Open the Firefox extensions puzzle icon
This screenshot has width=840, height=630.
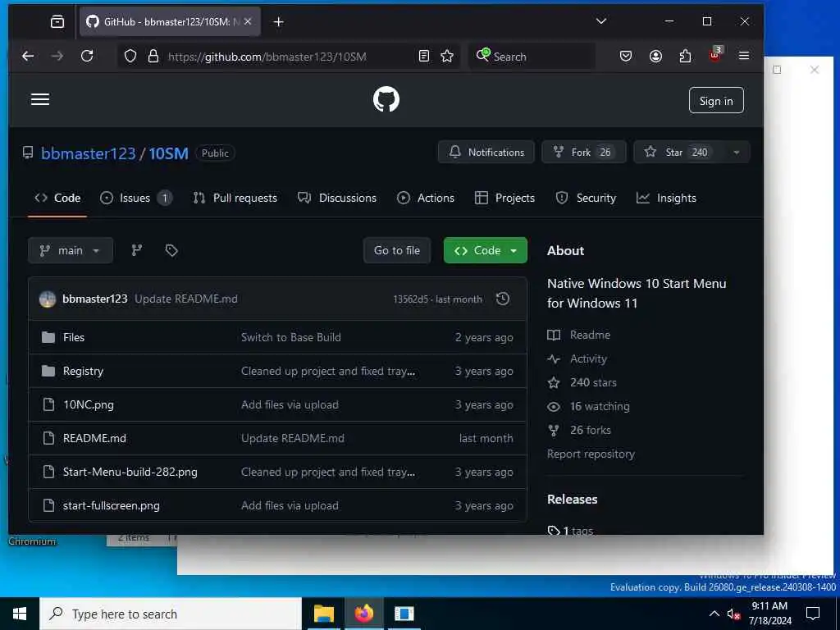685,57
